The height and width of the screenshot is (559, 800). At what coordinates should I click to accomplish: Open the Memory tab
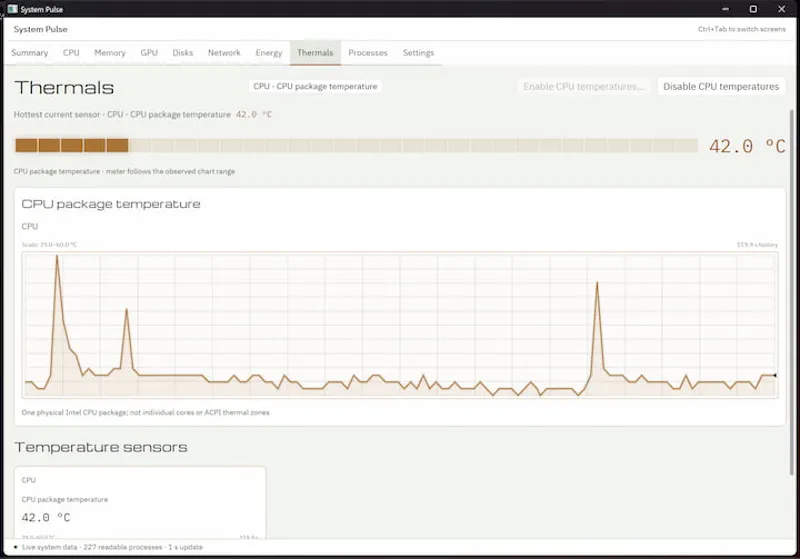pos(110,53)
